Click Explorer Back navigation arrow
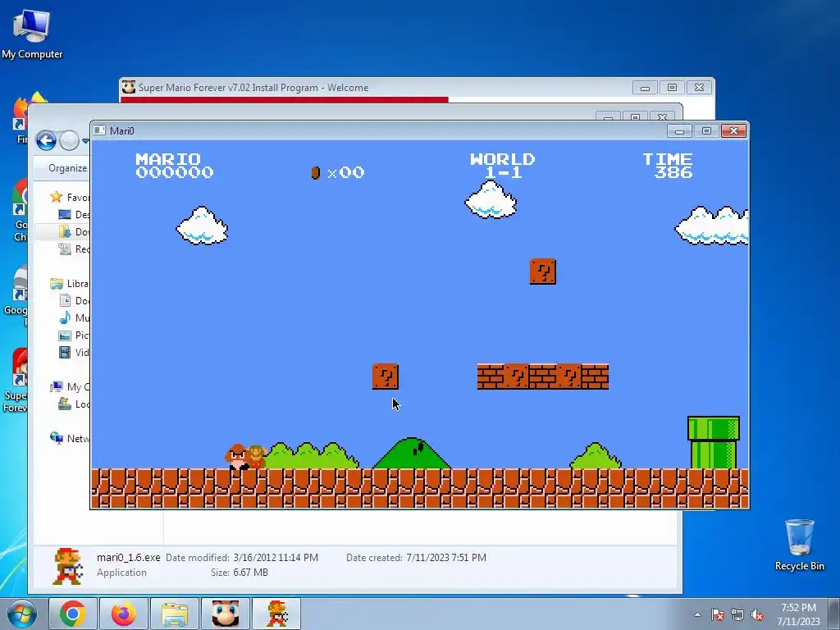The height and width of the screenshot is (630, 840). (x=46, y=141)
